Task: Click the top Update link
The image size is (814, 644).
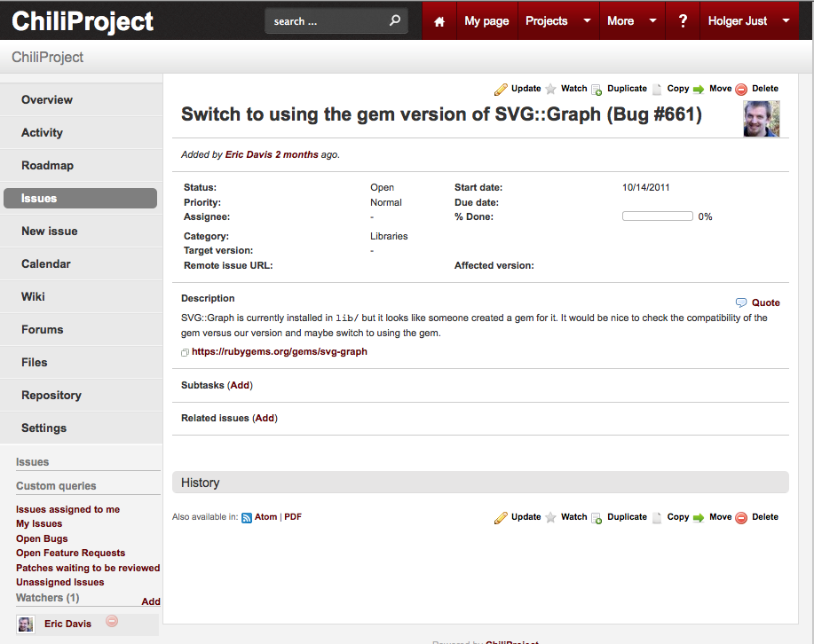Action: click(526, 88)
